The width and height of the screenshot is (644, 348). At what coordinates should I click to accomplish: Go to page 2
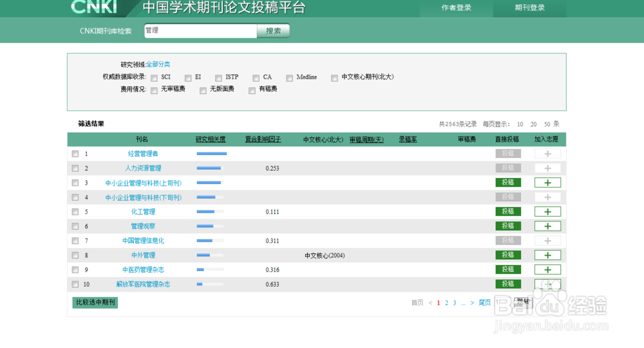(446, 303)
